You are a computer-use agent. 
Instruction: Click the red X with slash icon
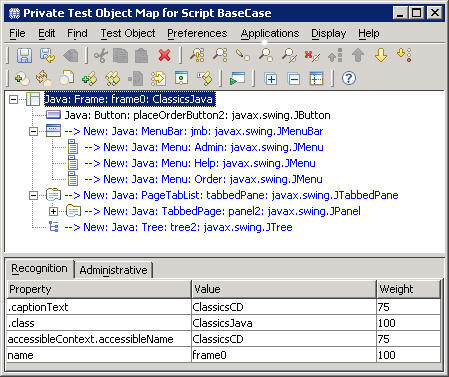point(312,55)
